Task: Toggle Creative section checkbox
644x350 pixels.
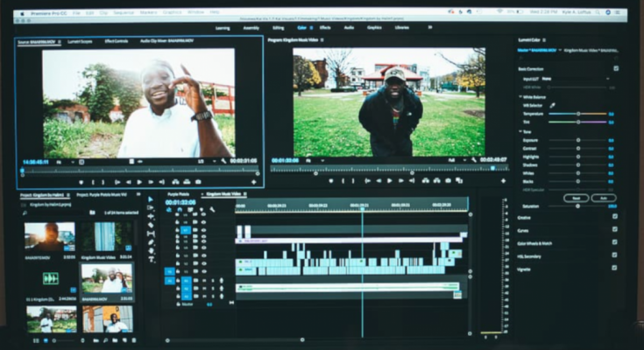Action: [x=615, y=216]
